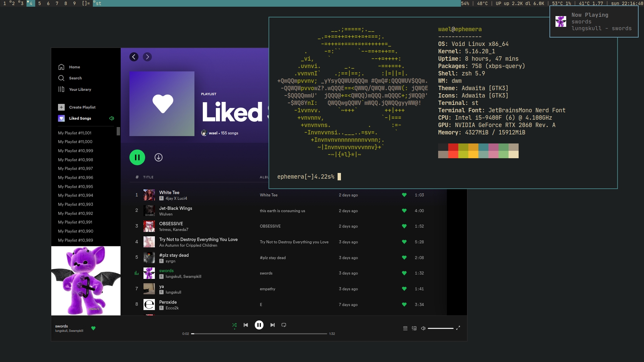Viewport: 644px width, 362px height.
Task: Open Your Library in the sidebar
Action: click(x=74, y=89)
